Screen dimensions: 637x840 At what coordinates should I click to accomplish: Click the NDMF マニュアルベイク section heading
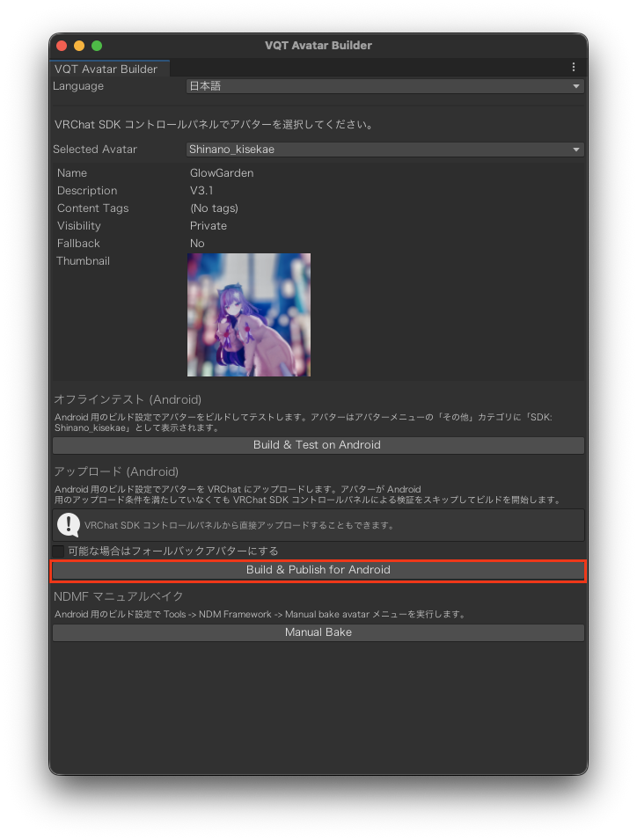(x=119, y=597)
